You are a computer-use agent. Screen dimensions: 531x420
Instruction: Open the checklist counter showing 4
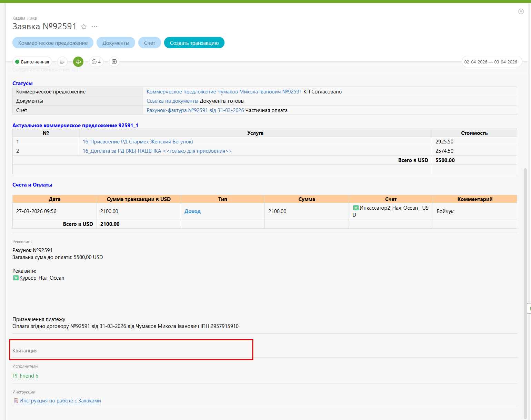(x=96, y=62)
